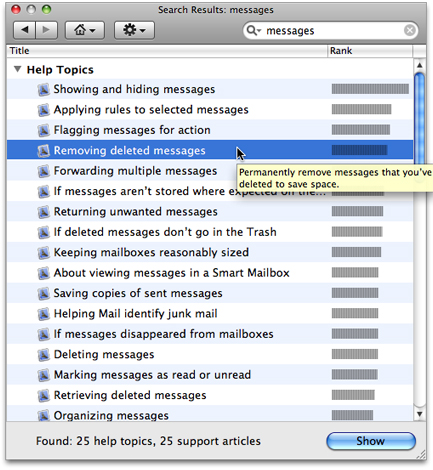The image size is (433, 470).
Task: Click the Mail icon beside Organizing messages
Action: (43, 415)
